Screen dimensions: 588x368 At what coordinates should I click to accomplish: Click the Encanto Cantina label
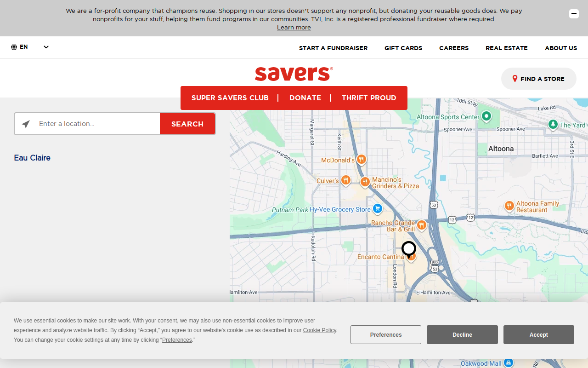click(x=380, y=257)
